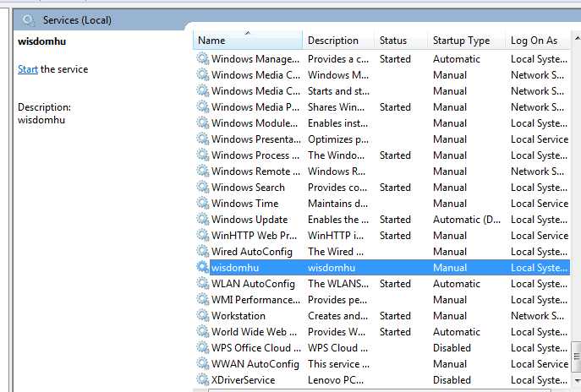Image resolution: width=581 pixels, height=392 pixels.
Task: Click gear icon beside WWAN AutoConfig
Action: [x=203, y=364]
